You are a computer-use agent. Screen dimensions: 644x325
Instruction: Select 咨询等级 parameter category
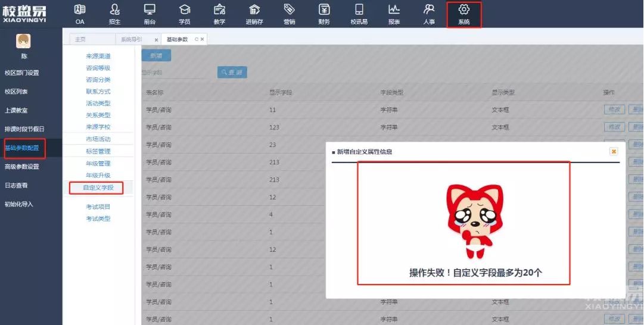tap(98, 68)
